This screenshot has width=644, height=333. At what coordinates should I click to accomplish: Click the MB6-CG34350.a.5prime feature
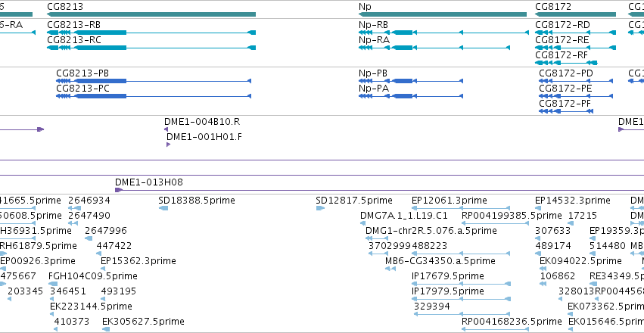tap(440, 260)
